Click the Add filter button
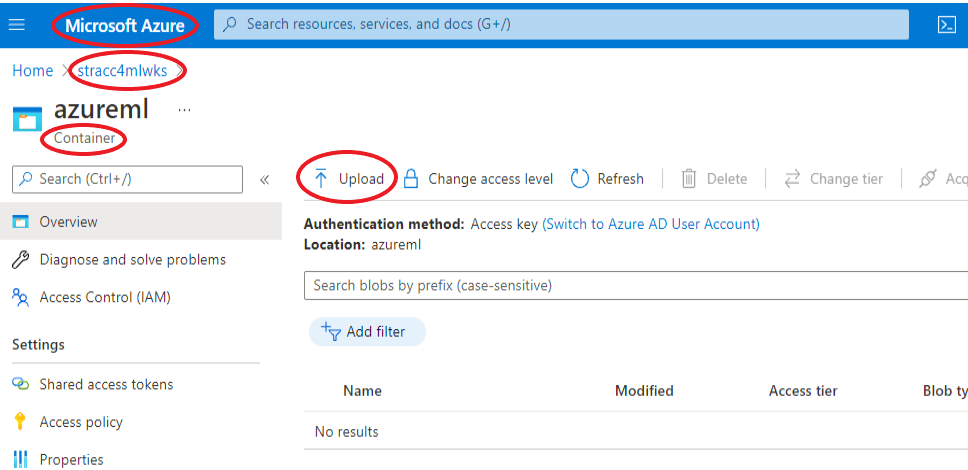 point(367,332)
